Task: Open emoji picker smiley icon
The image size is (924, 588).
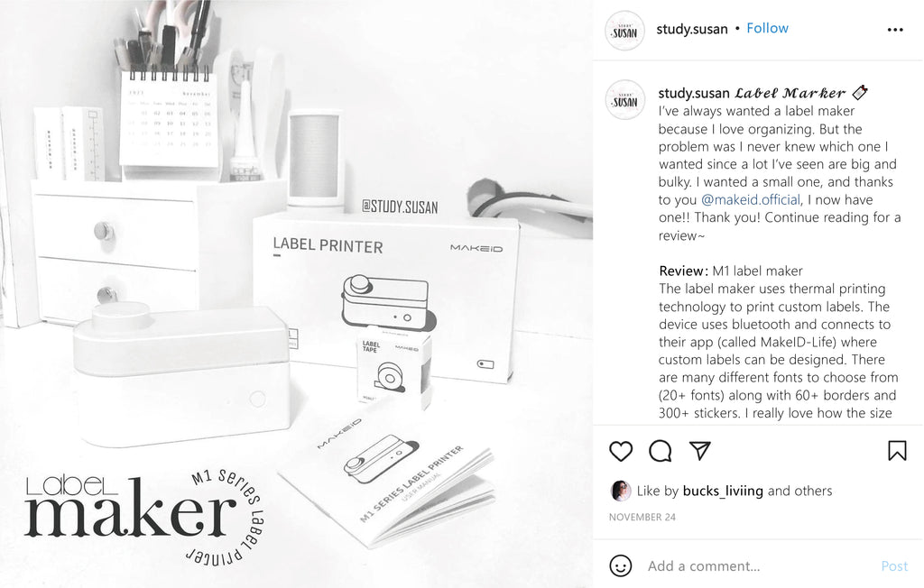Action: [x=621, y=566]
